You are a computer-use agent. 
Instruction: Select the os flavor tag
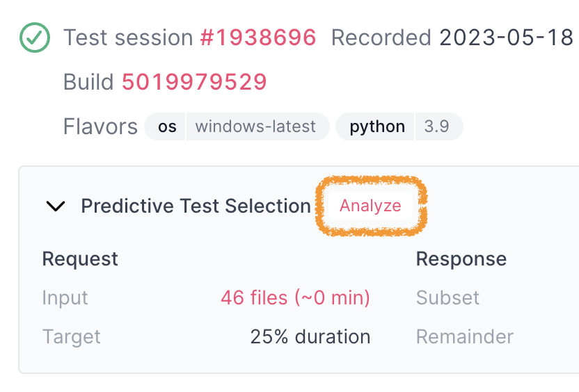(167, 126)
